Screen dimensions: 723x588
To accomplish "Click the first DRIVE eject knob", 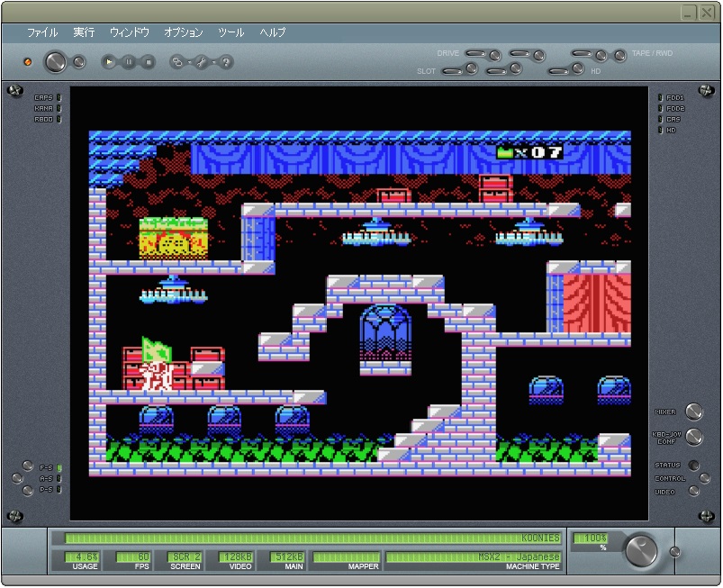I will [x=495, y=56].
